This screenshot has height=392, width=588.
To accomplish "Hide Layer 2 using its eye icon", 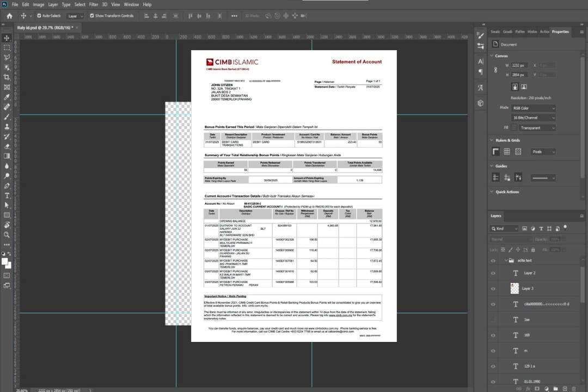I will pyautogui.click(x=493, y=273).
